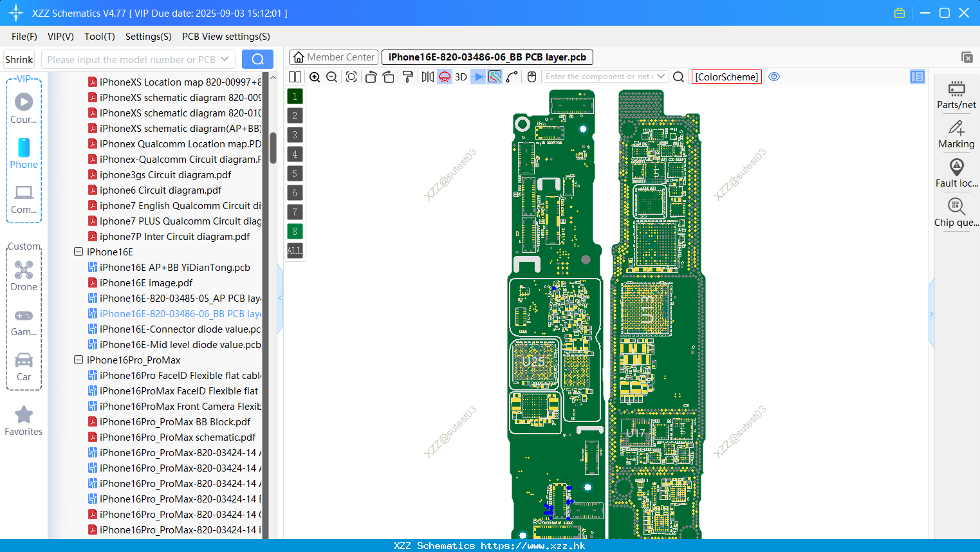The height and width of the screenshot is (552, 980).
Task: Zoom out of the PCB view
Action: (x=331, y=77)
